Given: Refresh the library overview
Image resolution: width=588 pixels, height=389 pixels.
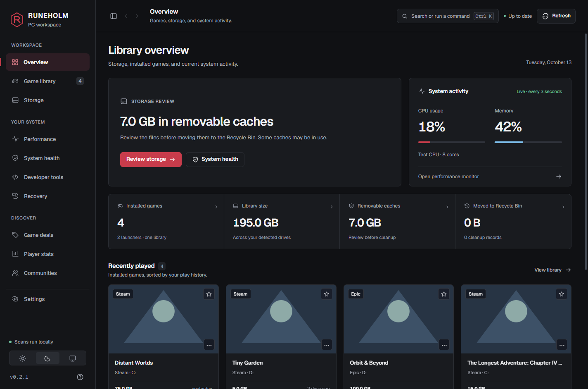Looking at the screenshot, I should tap(556, 16).
